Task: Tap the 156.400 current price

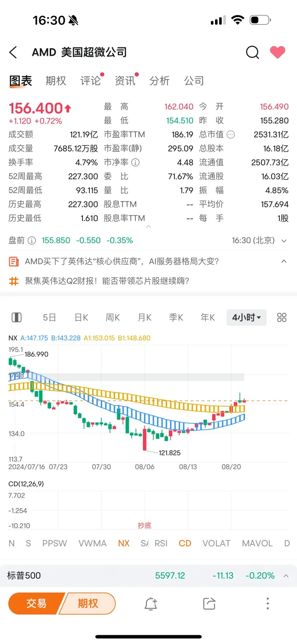Action: (x=35, y=108)
